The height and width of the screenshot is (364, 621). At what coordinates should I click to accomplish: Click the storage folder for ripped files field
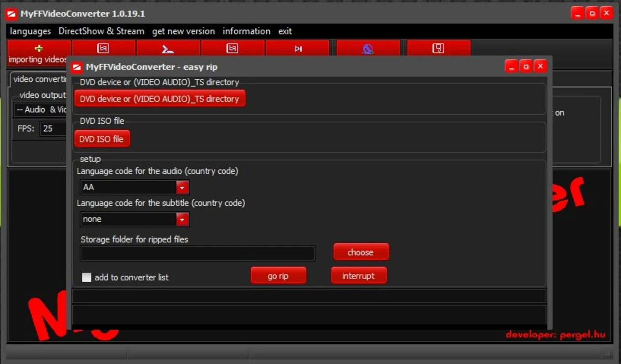pyautogui.click(x=197, y=253)
